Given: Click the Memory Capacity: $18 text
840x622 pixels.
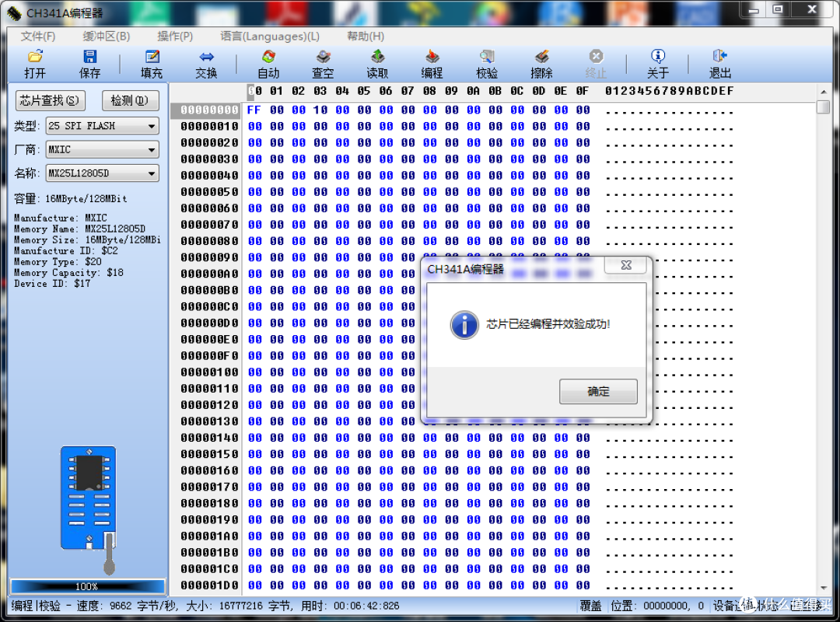Looking at the screenshot, I should point(68,273).
